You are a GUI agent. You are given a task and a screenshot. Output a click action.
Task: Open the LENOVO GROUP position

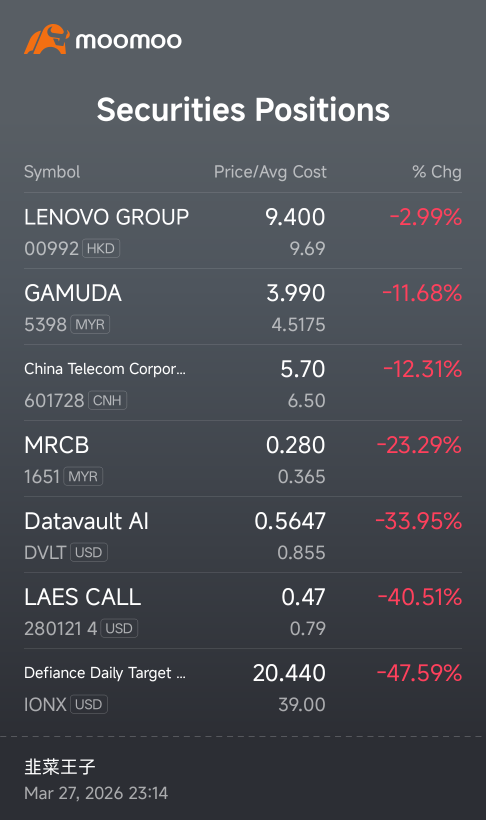click(x=243, y=231)
